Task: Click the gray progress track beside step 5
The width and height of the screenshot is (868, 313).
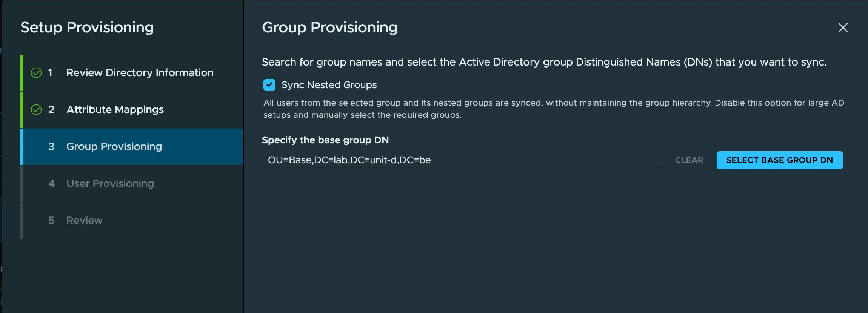Action: click(22, 221)
